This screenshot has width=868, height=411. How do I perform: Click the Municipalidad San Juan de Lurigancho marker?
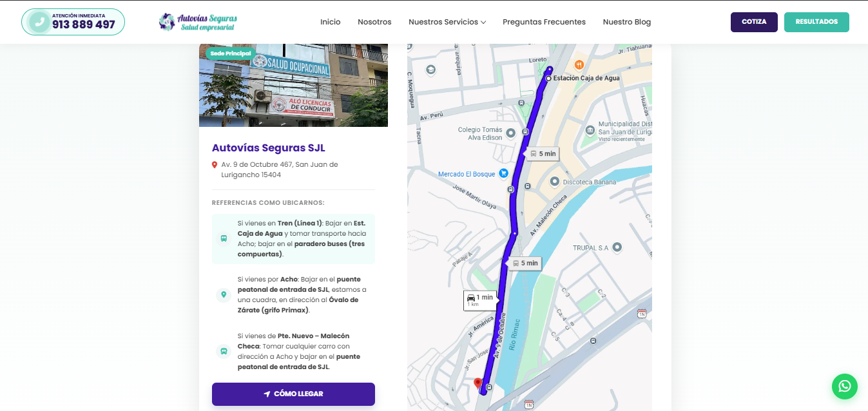click(590, 130)
